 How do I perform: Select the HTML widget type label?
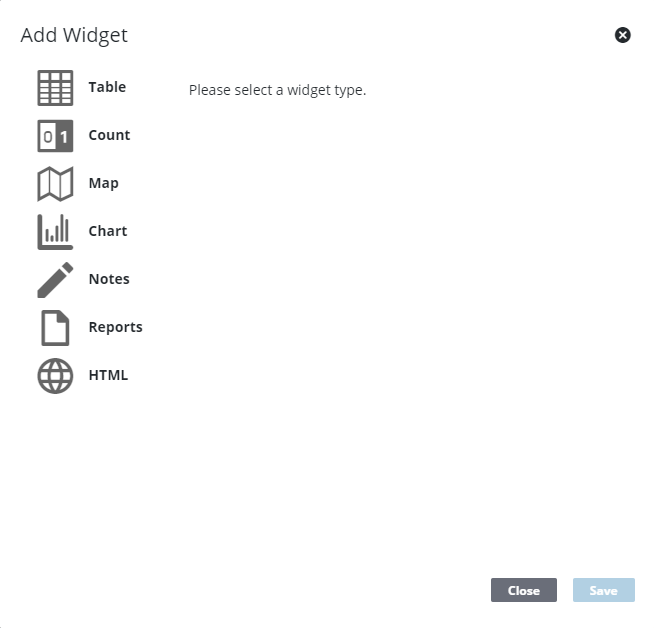tap(108, 375)
